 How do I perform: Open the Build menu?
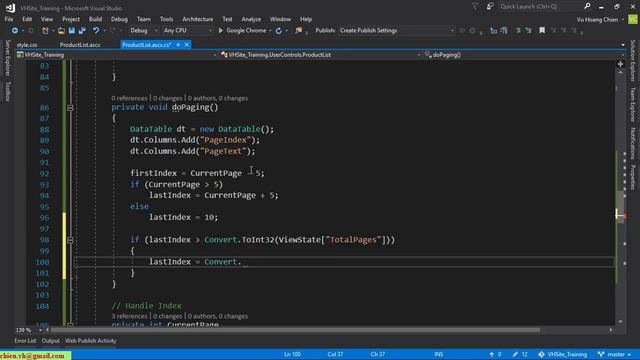pyautogui.click(x=96, y=19)
